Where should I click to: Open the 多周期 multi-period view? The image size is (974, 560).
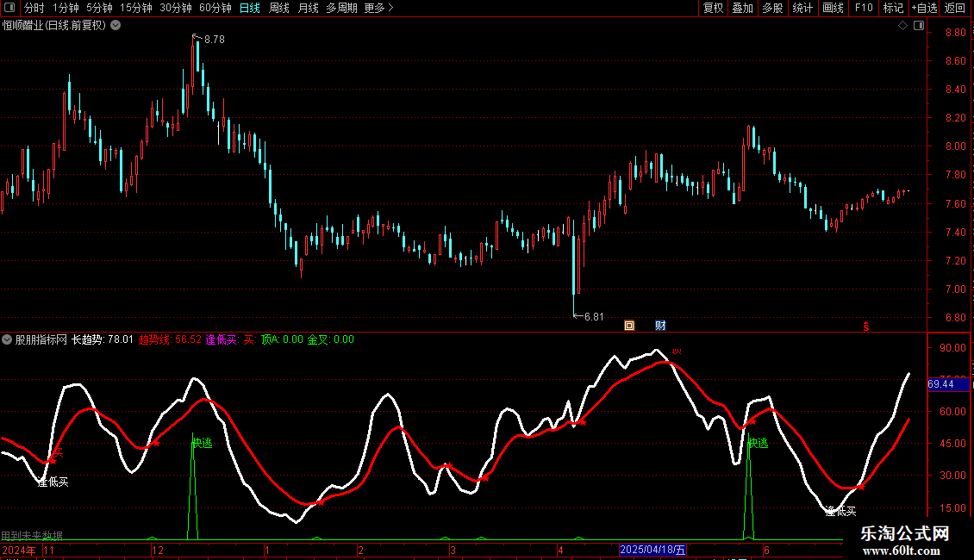[341, 8]
